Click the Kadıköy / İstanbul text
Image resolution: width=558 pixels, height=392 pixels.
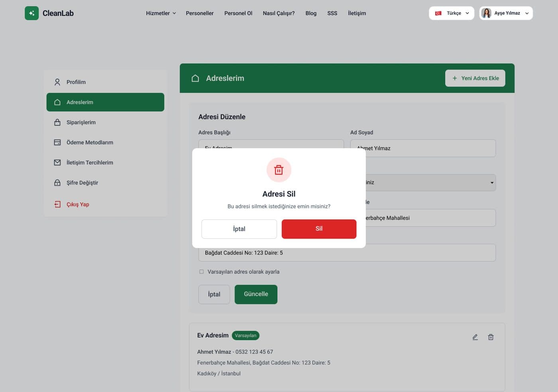pyautogui.click(x=219, y=374)
